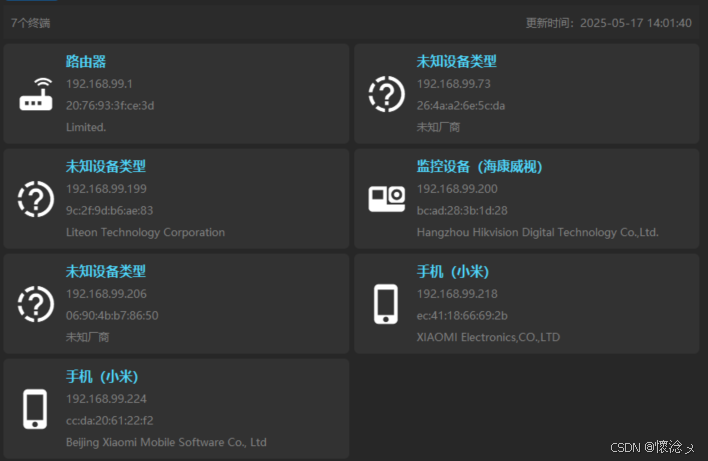The image size is (708, 461).
Task: Click the router icon for 192.168.99.1
Action: [x=36, y=94]
